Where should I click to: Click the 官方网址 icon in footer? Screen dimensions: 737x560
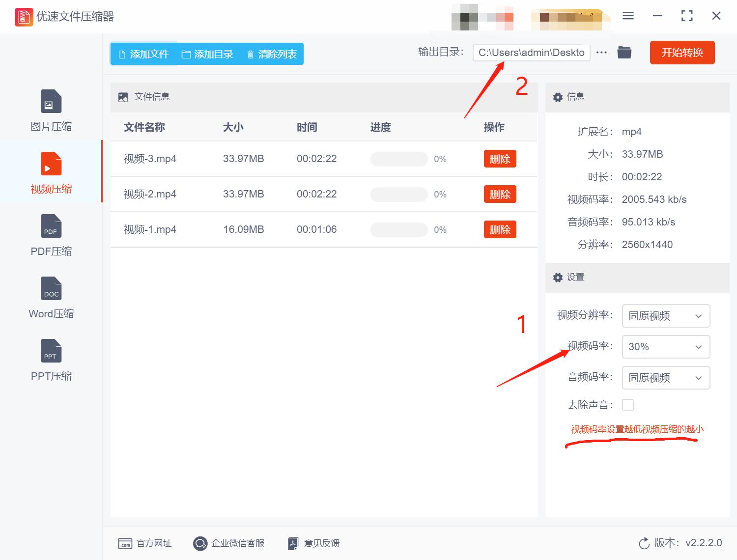coord(124,543)
